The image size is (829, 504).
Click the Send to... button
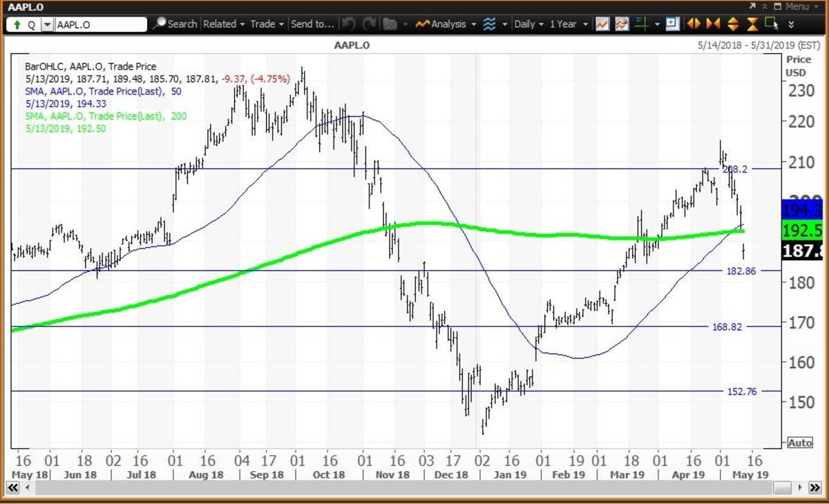coord(312,24)
